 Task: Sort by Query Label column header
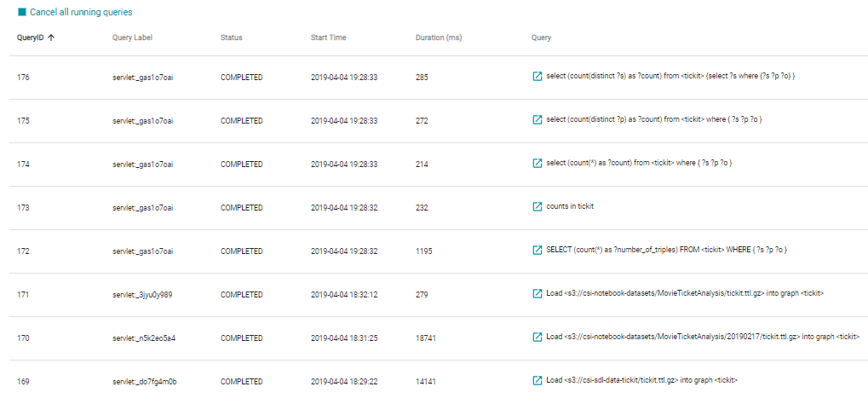(132, 38)
